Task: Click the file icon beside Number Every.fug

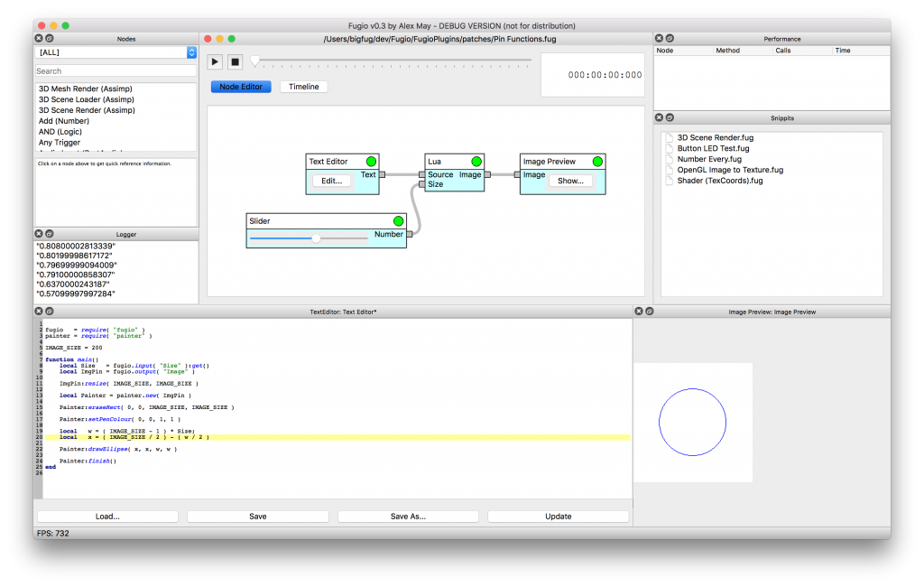Action: pos(671,158)
